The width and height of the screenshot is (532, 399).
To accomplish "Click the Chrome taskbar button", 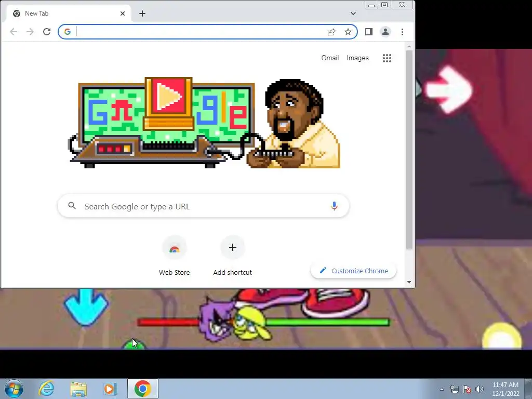I will [x=143, y=389].
